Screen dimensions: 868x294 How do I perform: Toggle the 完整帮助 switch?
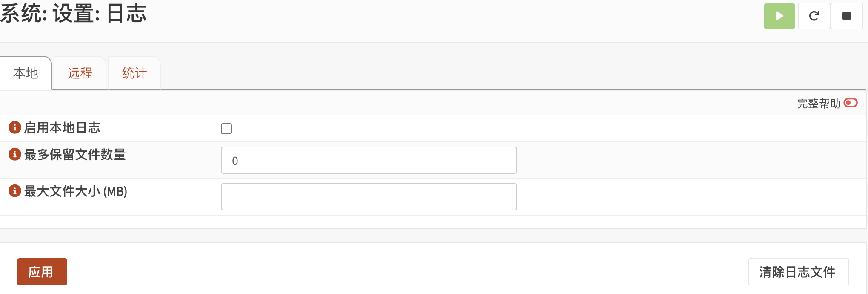click(851, 103)
